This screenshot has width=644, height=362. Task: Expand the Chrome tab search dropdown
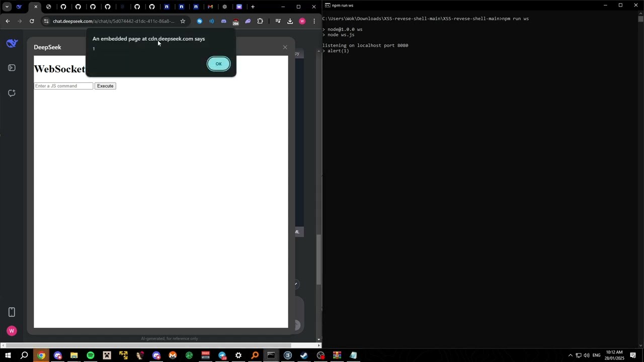[x=7, y=7]
